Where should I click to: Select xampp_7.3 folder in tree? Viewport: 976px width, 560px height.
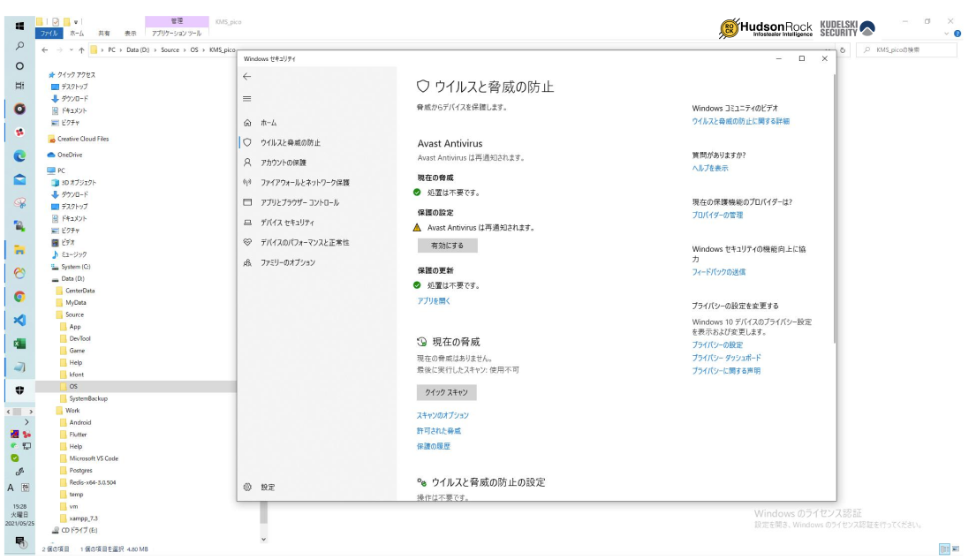(x=83, y=518)
